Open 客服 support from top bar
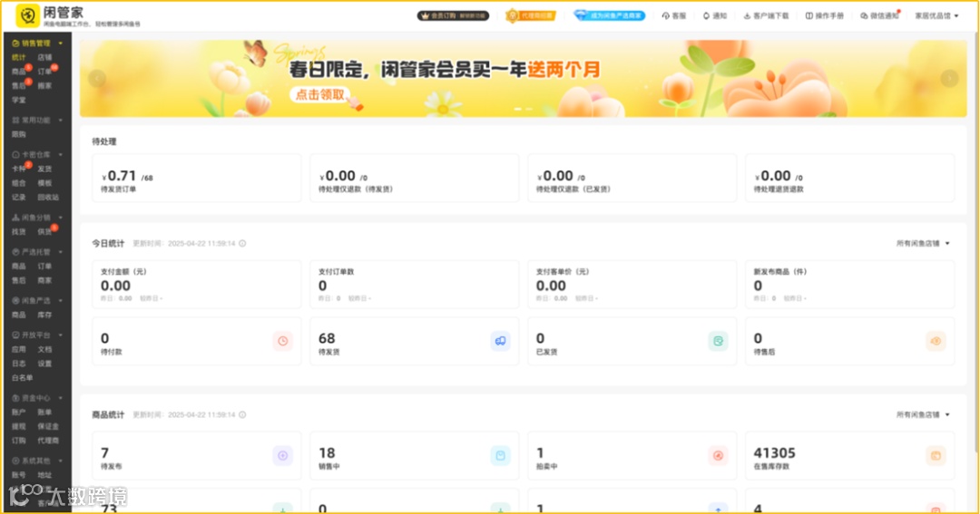Image resolution: width=980 pixels, height=514 pixels. click(673, 15)
